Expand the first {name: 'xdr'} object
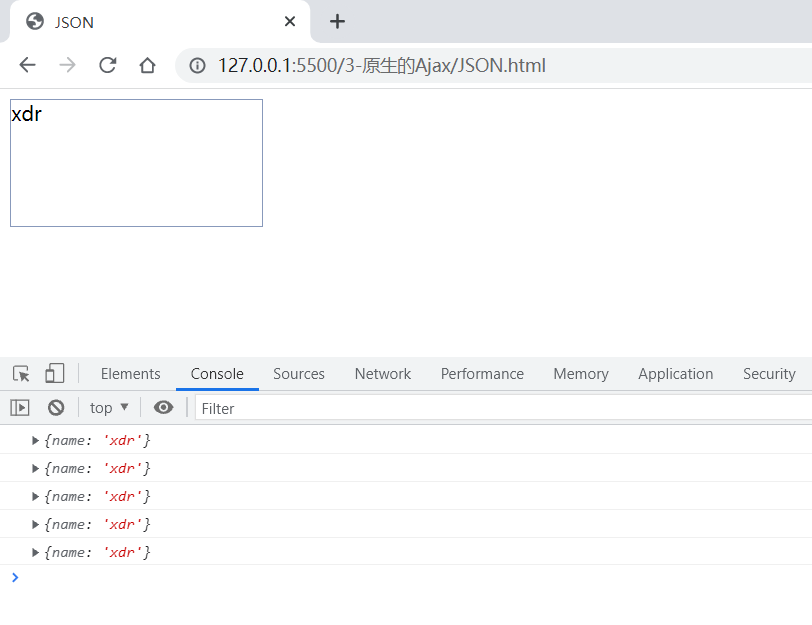The image size is (812, 625). [x=35, y=441]
